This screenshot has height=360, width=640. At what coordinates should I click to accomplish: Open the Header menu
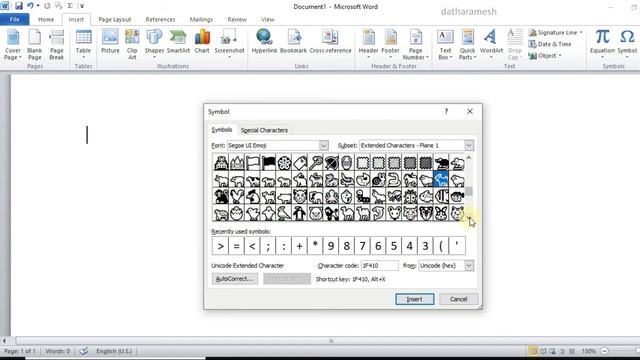tap(368, 44)
